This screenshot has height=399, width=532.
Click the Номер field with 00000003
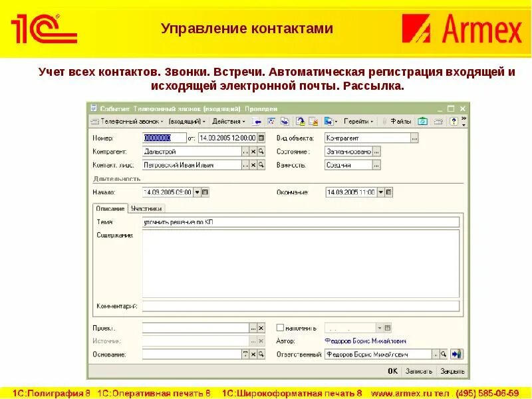(164, 138)
